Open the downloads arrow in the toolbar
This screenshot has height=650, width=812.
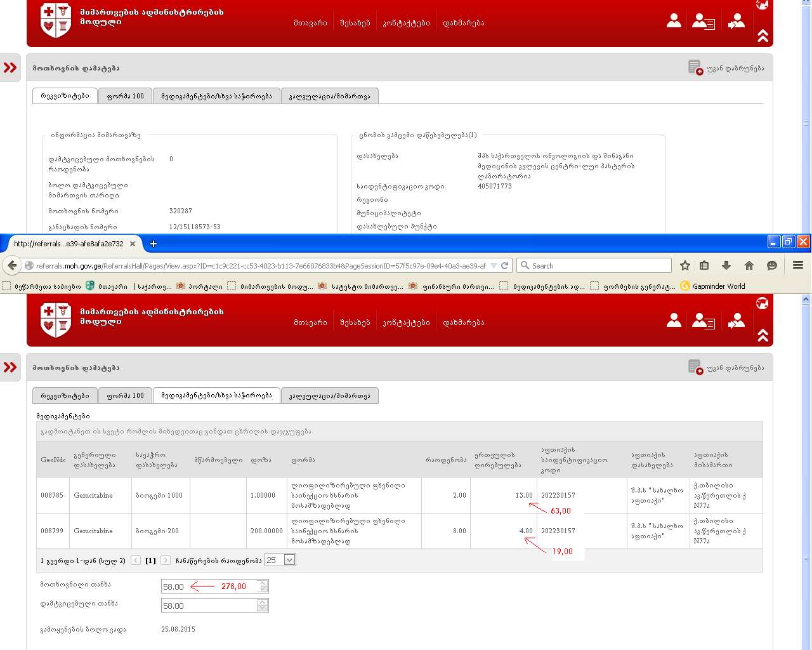[x=726, y=265]
